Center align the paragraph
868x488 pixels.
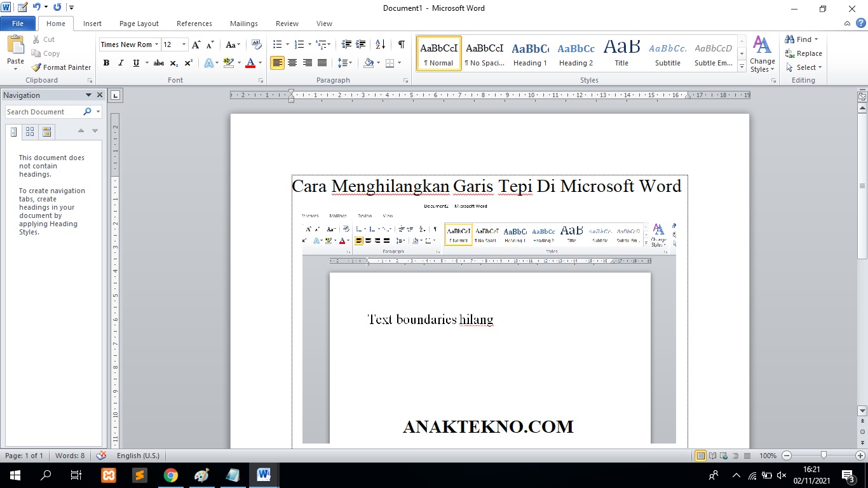[292, 63]
